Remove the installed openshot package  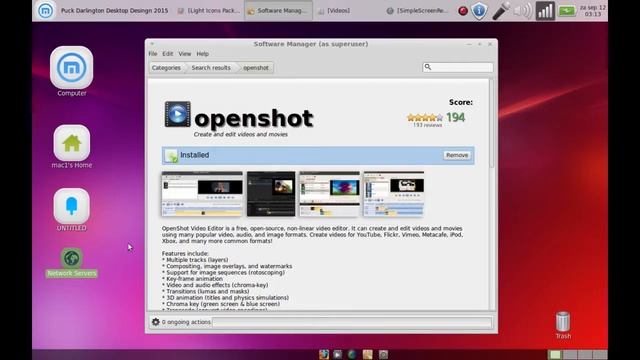tap(457, 155)
